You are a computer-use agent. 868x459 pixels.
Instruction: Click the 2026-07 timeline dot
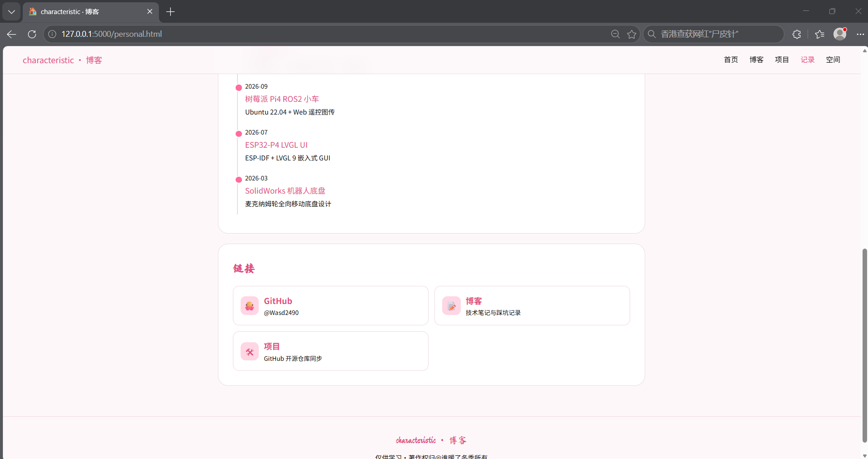239,134
